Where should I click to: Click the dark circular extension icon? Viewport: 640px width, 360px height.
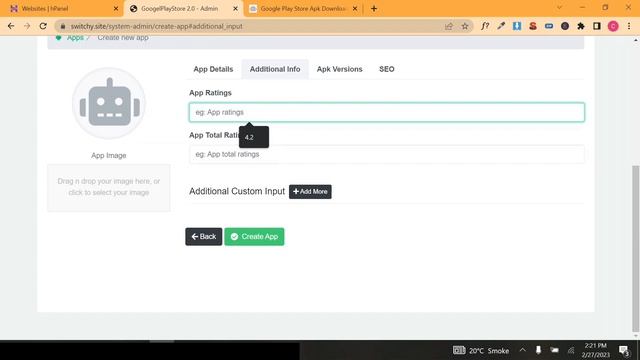[565, 26]
